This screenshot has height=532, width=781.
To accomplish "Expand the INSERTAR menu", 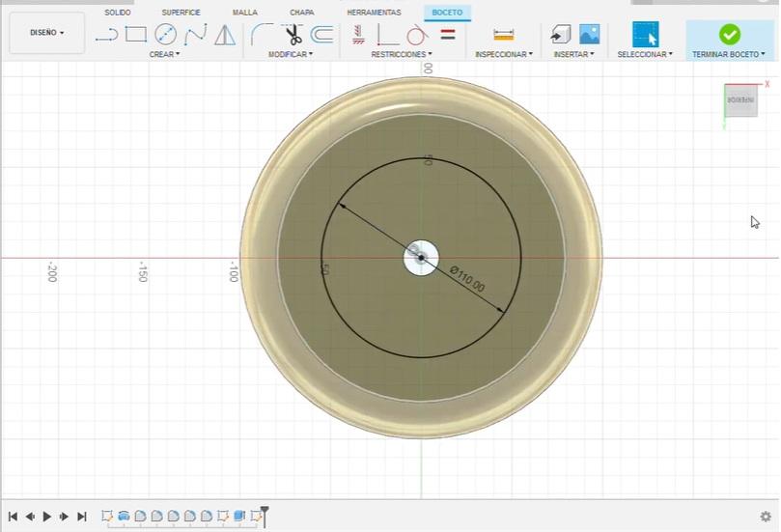I will tap(573, 54).
